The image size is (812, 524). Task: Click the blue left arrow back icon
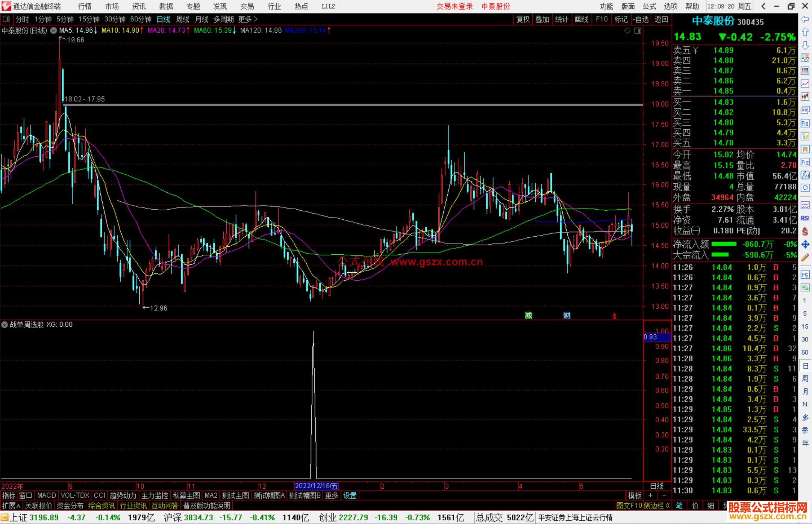[805, 19]
